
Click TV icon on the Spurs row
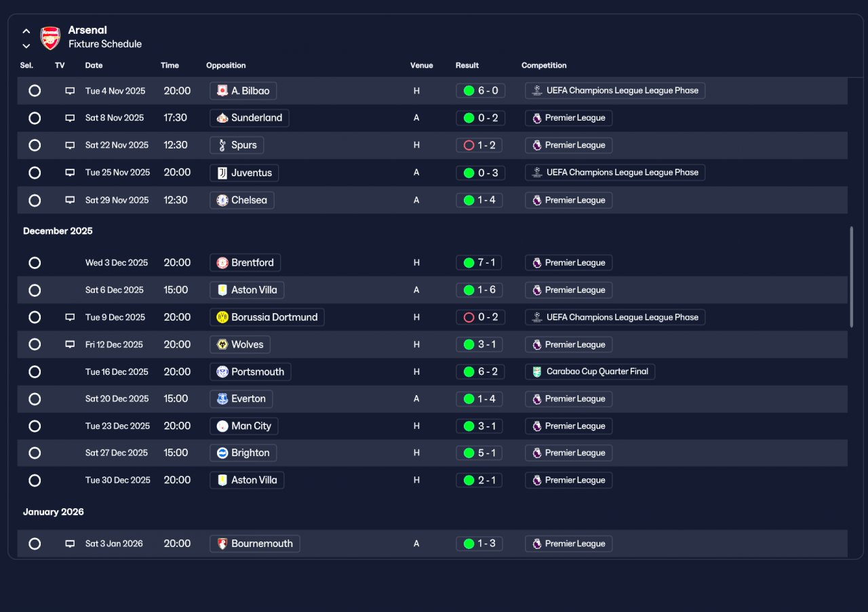[x=70, y=145]
